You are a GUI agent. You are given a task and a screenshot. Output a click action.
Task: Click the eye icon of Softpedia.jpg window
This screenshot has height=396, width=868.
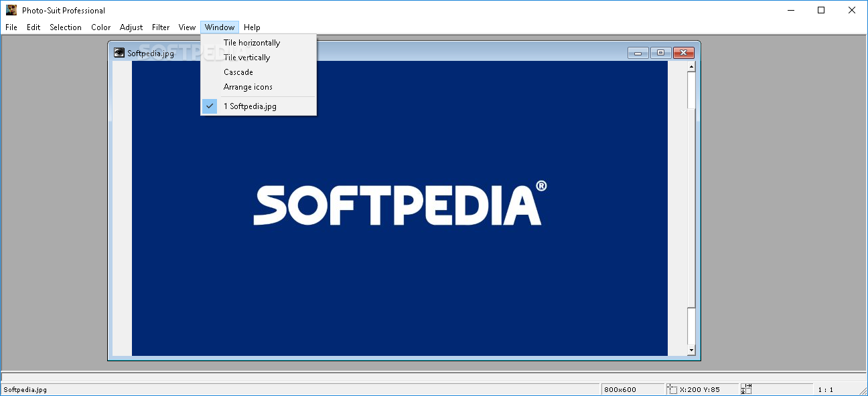point(119,52)
